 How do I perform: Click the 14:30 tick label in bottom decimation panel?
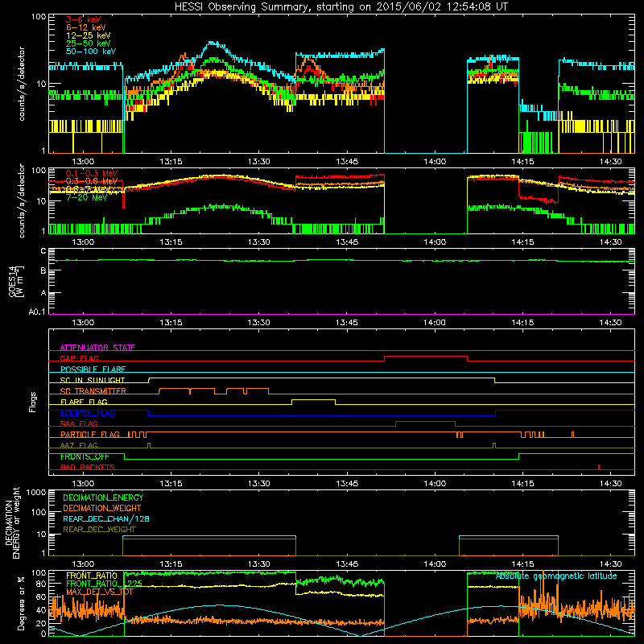coord(610,564)
